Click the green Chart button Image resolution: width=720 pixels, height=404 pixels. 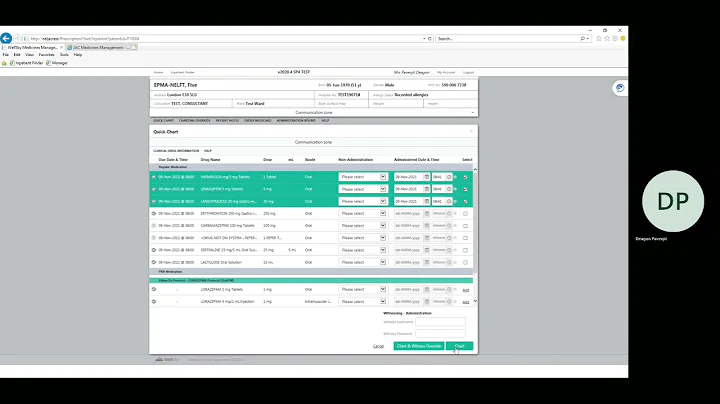(x=459, y=346)
